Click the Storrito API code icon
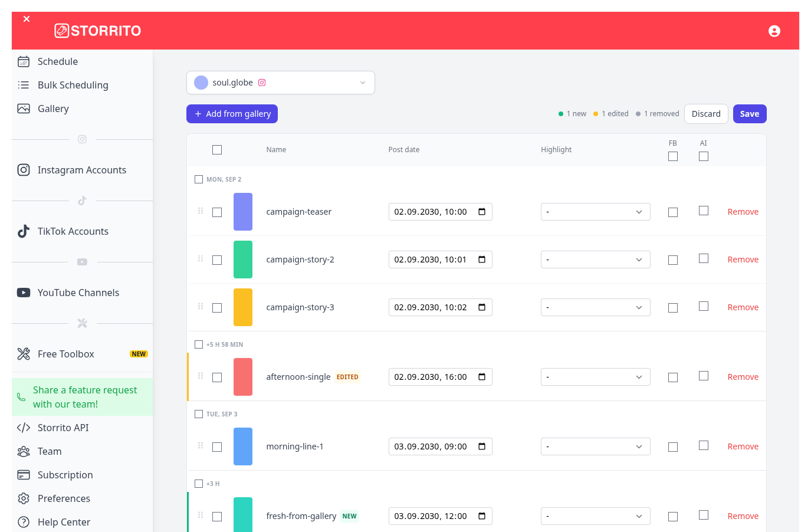 [x=24, y=428]
